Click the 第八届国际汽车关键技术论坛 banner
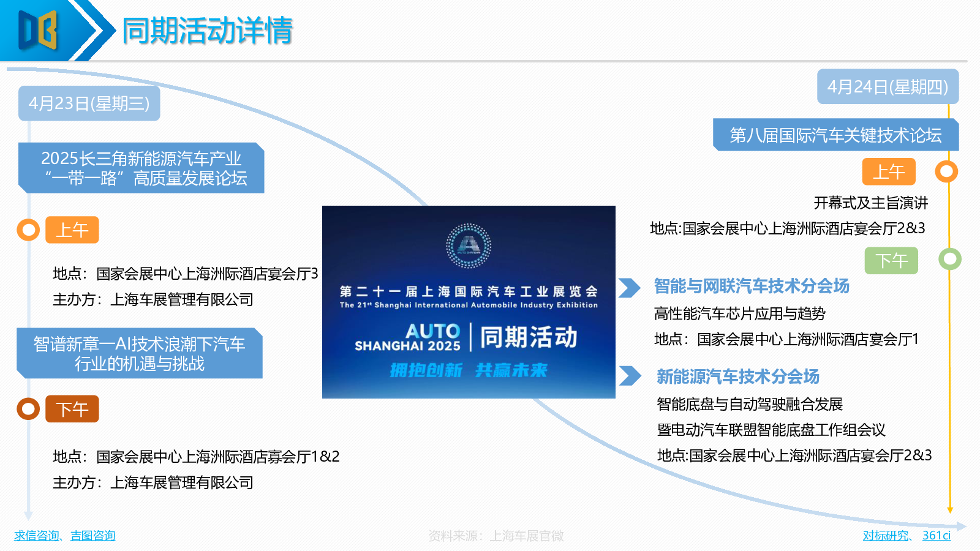This screenshot has height=551, width=980. click(x=835, y=135)
